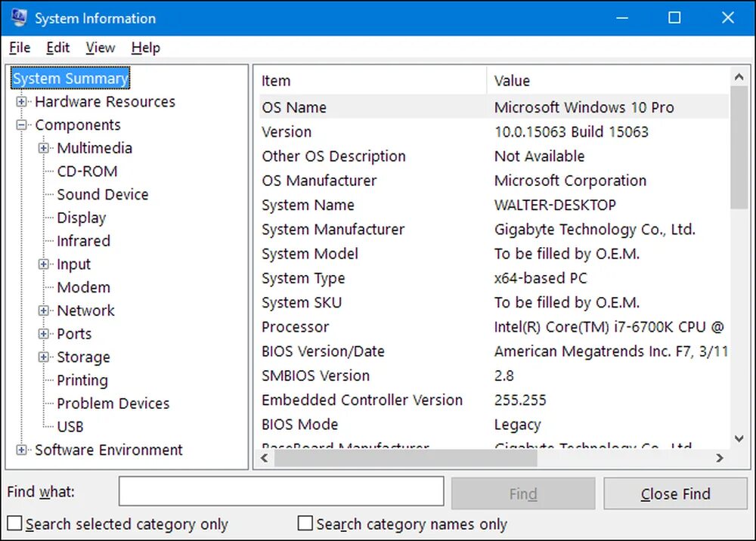Expand the Network node
Screen dimensions: 756x541
tap(43, 311)
